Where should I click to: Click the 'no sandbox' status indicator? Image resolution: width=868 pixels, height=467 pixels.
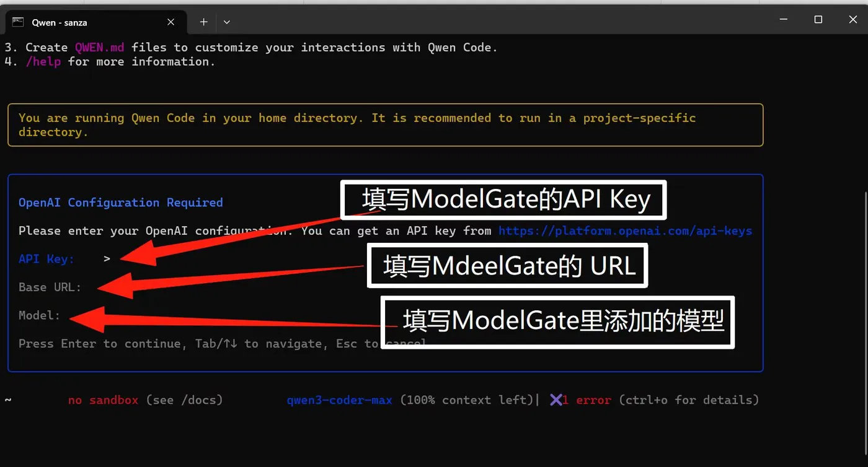click(x=103, y=399)
